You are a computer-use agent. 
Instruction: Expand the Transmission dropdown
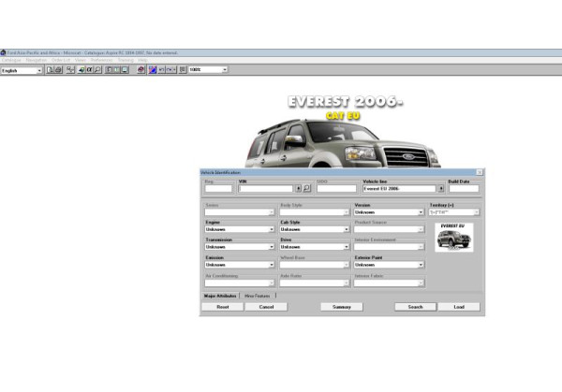pyautogui.click(x=273, y=247)
